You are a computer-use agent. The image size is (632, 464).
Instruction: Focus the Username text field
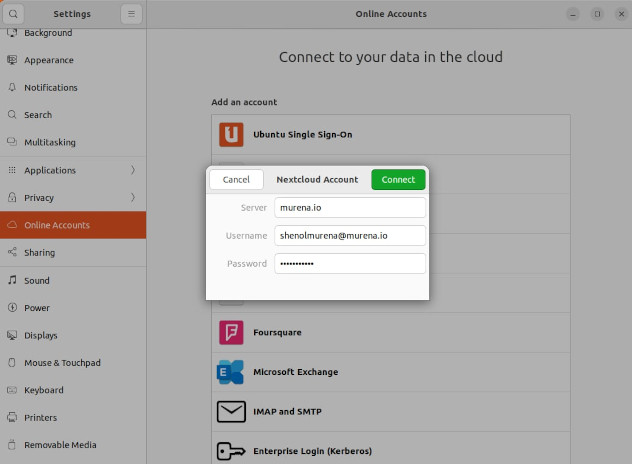click(349, 235)
